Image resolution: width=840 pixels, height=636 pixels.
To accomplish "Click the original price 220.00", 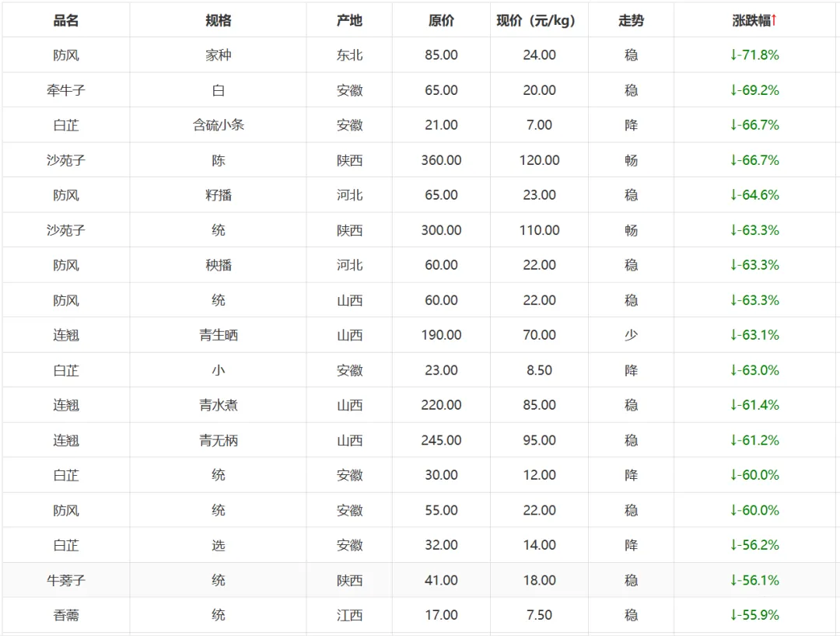I will (441, 405).
